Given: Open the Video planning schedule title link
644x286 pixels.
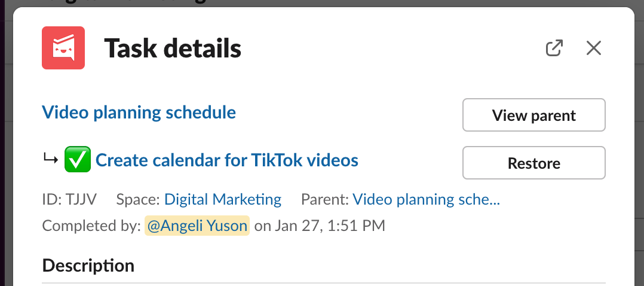Looking at the screenshot, I should 139,112.
